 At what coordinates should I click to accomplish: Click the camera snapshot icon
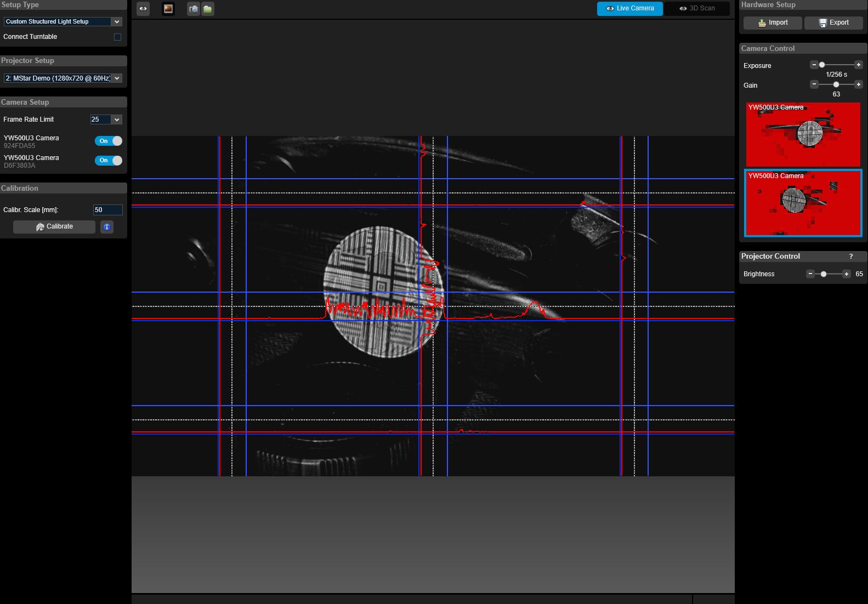(194, 9)
